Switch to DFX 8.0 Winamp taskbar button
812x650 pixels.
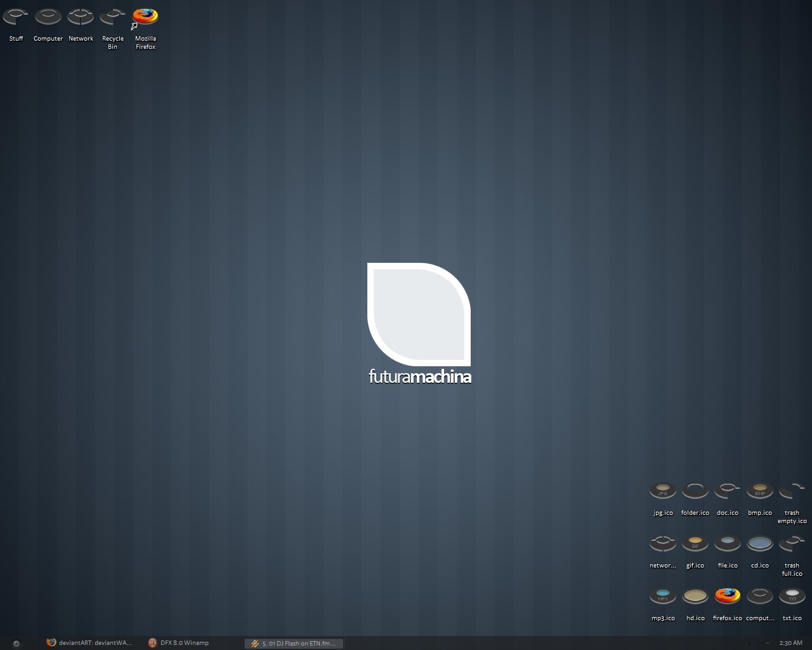coord(178,643)
